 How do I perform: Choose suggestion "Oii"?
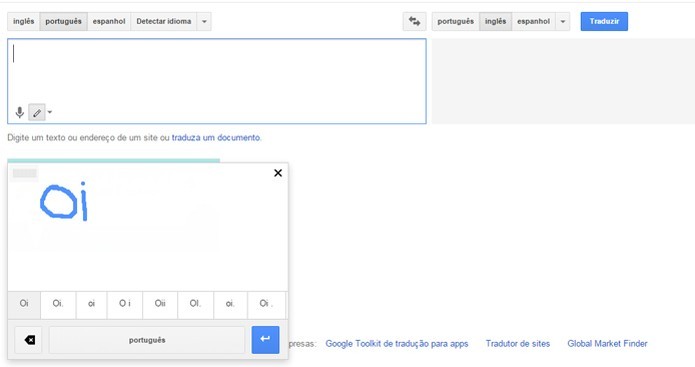[160, 304]
